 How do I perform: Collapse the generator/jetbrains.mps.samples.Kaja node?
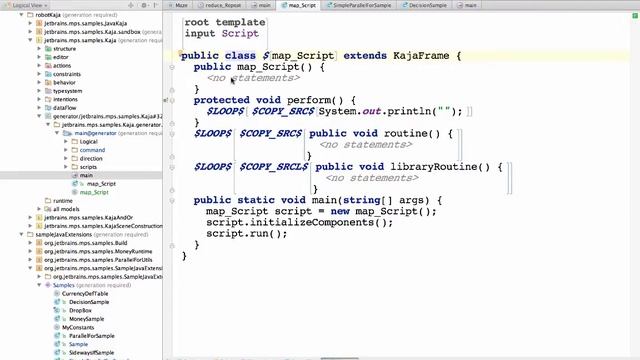tap(39, 116)
